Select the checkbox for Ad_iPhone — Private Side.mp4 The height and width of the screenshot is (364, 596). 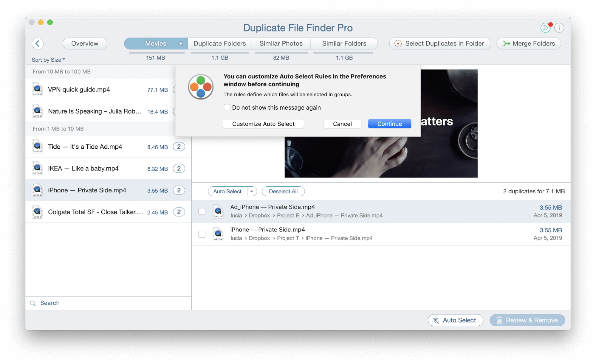pyautogui.click(x=202, y=211)
